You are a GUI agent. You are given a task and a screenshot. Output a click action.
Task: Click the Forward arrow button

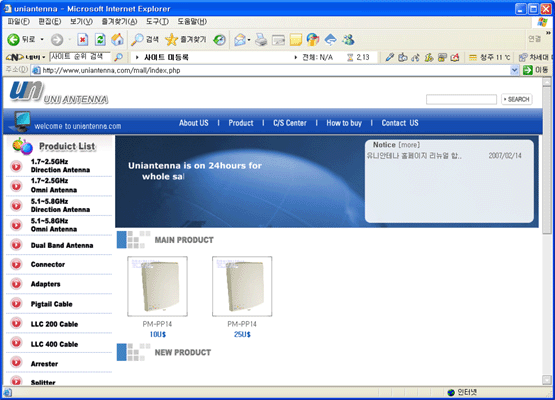tap(57, 40)
